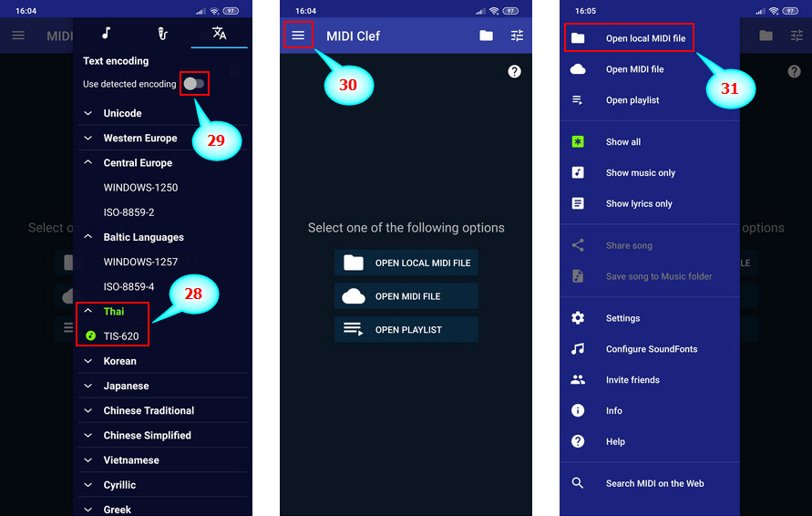The height and width of the screenshot is (516, 812).
Task: Choose Open playlist in drawer menu
Action: [650, 100]
